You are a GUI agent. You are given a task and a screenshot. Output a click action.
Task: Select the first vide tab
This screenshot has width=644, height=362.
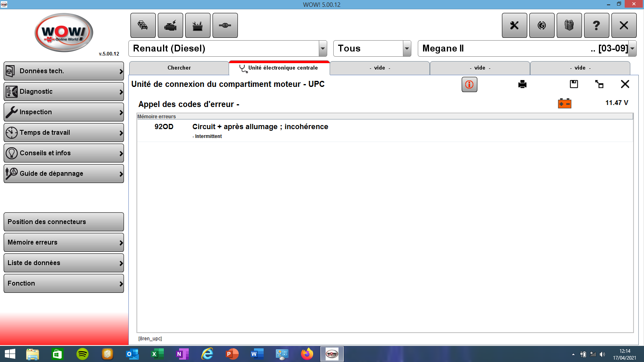tap(380, 68)
